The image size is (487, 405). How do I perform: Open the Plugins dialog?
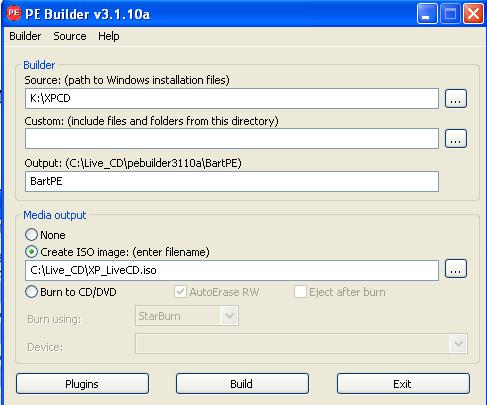(82, 384)
